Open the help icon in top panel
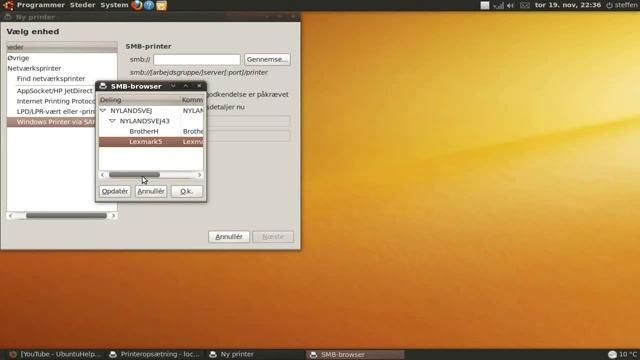The height and width of the screenshot is (360, 640). pos(149,5)
